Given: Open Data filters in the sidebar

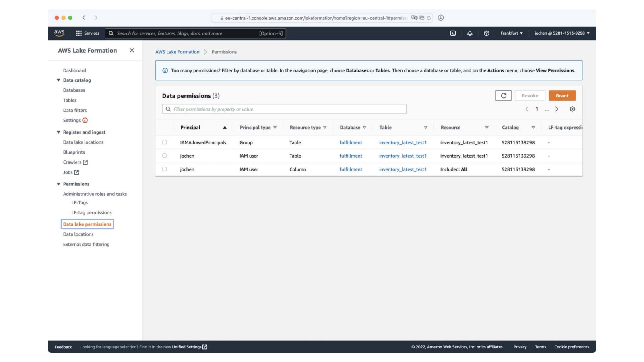Looking at the screenshot, I should [75, 110].
